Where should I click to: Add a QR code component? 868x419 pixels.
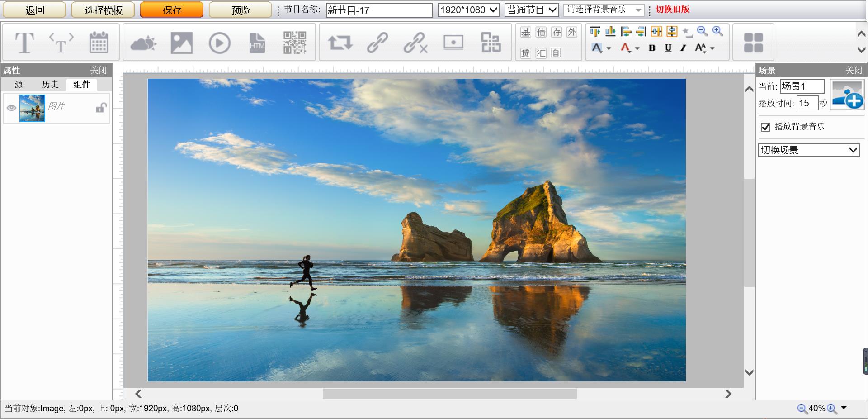pos(294,43)
